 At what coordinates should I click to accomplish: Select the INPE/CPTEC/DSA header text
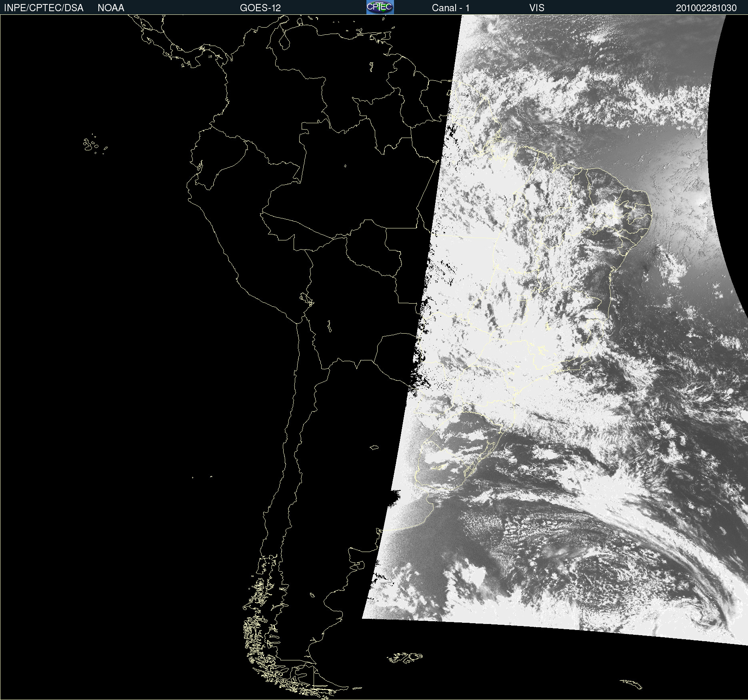(44, 8)
